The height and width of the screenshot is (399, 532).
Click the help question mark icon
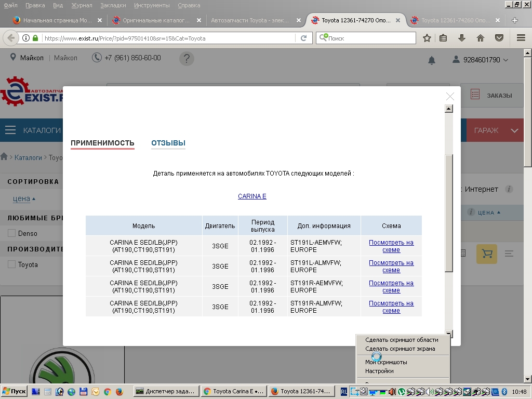click(x=187, y=59)
